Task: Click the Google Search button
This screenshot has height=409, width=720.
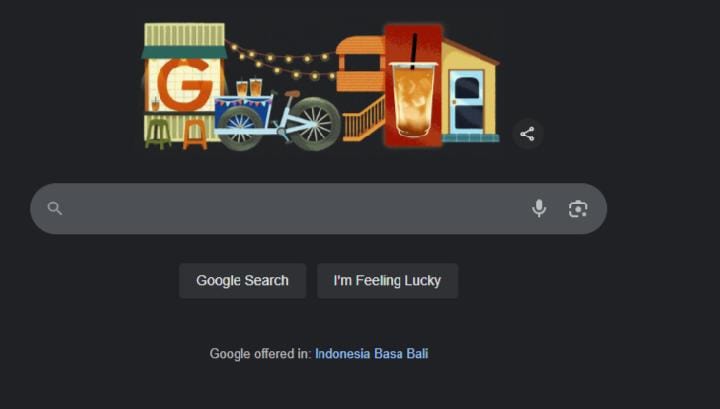Action: pyautogui.click(x=242, y=280)
